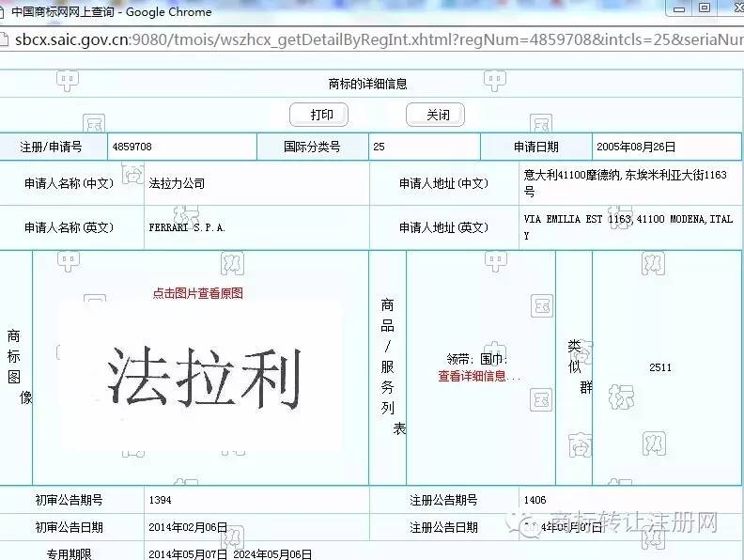Click the 初审公告期号 label
Screen dimensions: 744x560
click(x=69, y=500)
